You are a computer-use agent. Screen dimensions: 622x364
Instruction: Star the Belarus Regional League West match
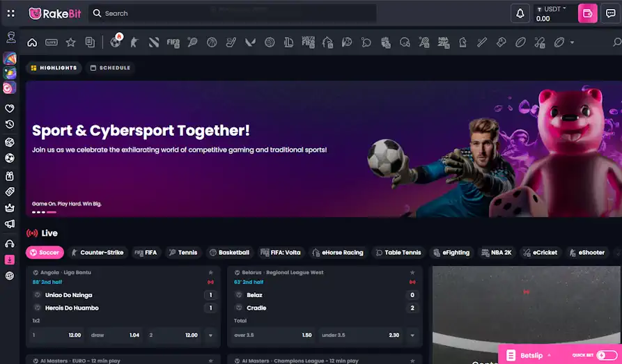click(x=412, y=272)
